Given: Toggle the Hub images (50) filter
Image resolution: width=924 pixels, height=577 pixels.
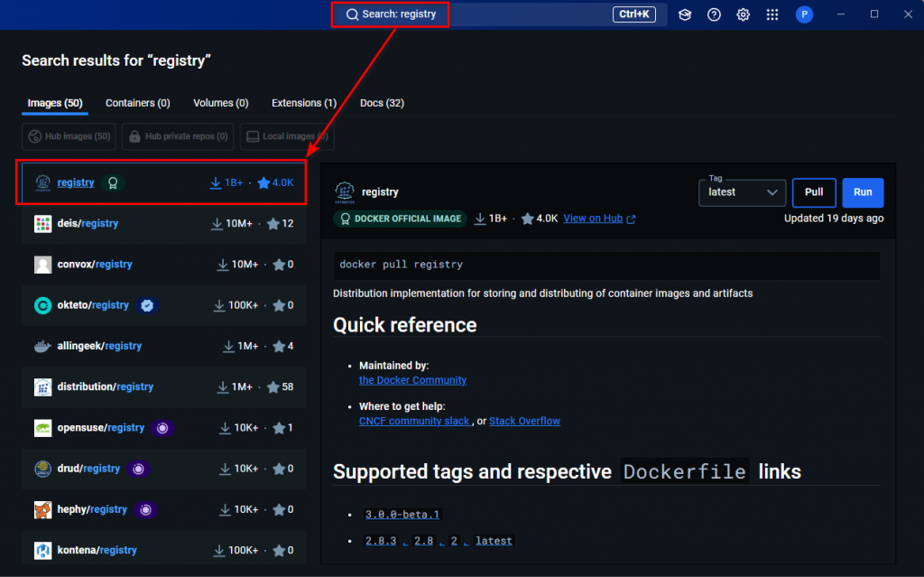Looking at the screenshot, I should (x=69, y=136).
